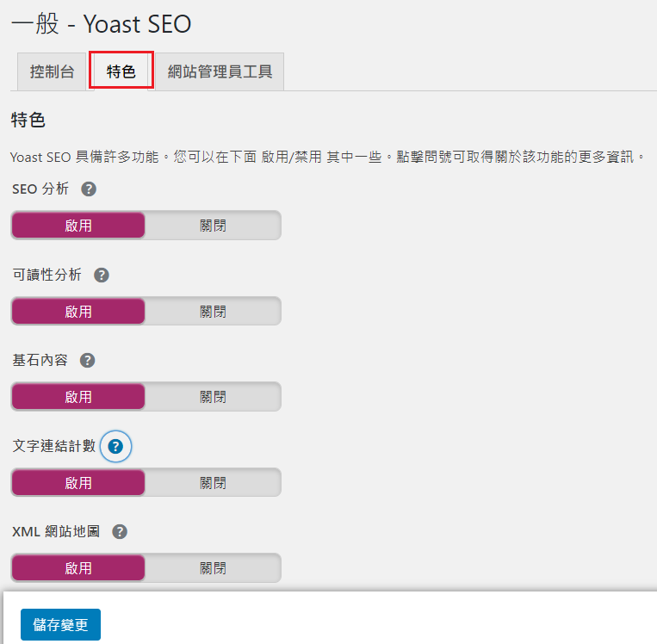Turn off 文字連結計數 with 關閉
Screen dimensions: 657x644
[x=213, y=482]
